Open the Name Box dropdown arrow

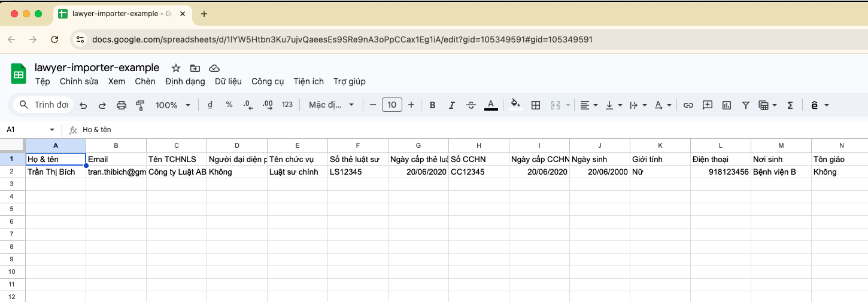[x=52, y=130]
